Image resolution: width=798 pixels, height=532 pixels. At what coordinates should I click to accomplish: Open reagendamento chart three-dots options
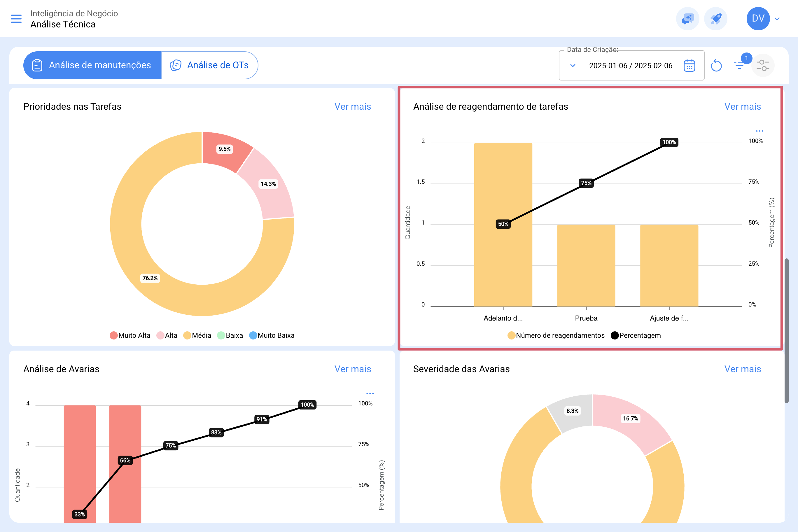click(x=759, y=131)
